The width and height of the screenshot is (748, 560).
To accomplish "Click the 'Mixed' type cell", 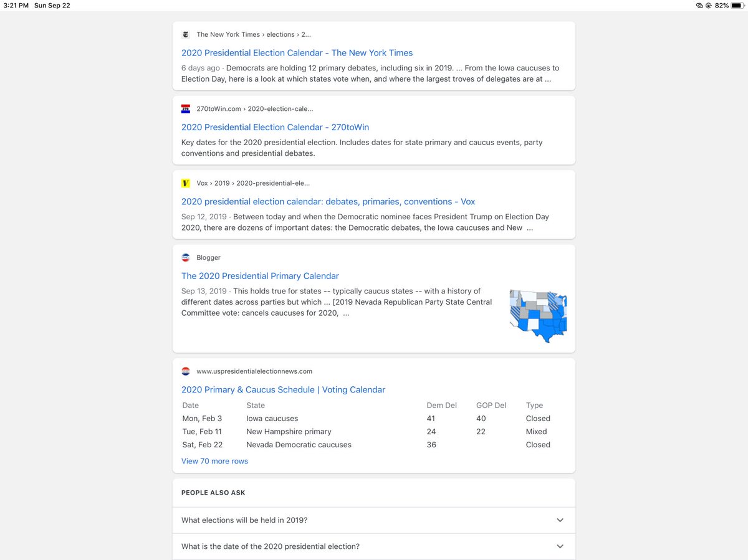I will (536, 432).
